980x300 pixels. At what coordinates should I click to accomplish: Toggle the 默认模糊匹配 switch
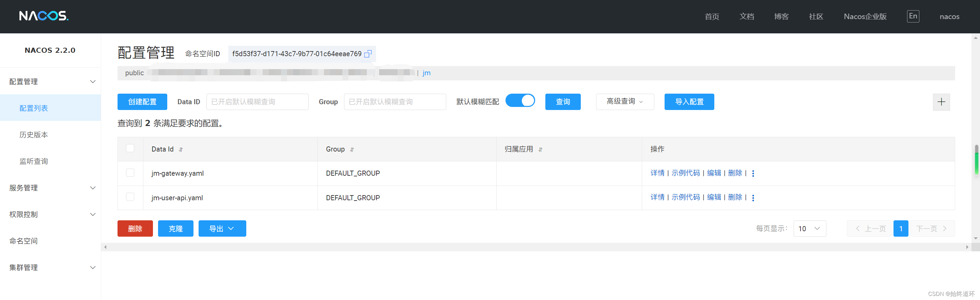click(520, 101)
